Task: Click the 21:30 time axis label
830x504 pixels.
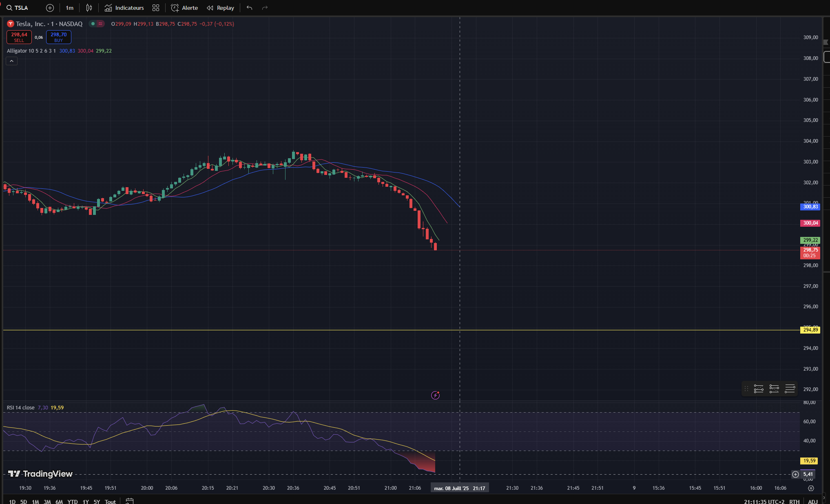Action: pyautogui.click(x=512, y=488)
